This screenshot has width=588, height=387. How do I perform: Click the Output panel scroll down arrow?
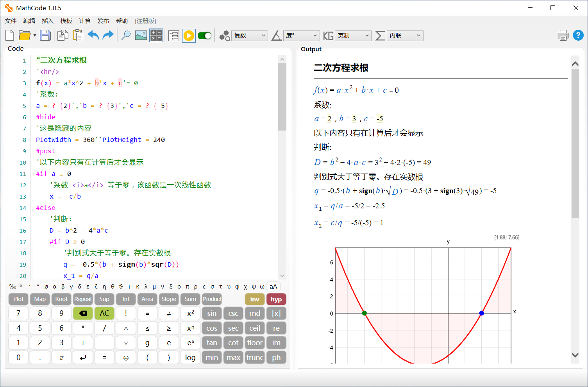[575, 355]
